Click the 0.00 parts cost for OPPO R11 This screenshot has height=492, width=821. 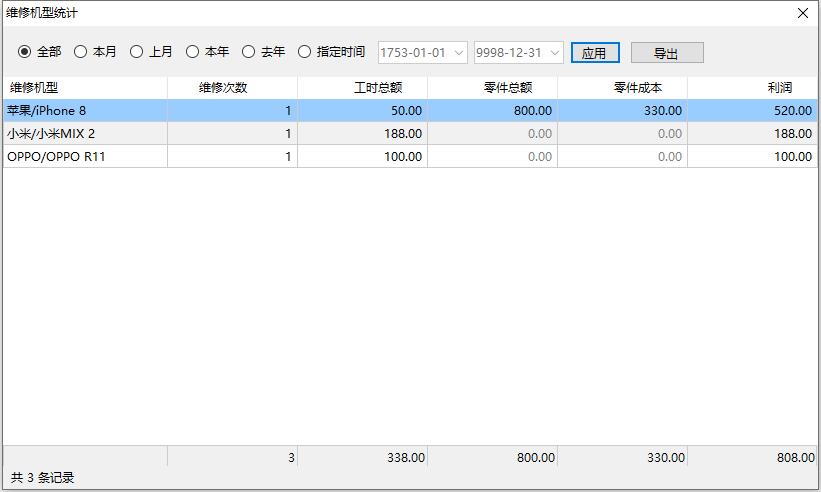coord(622,156)
